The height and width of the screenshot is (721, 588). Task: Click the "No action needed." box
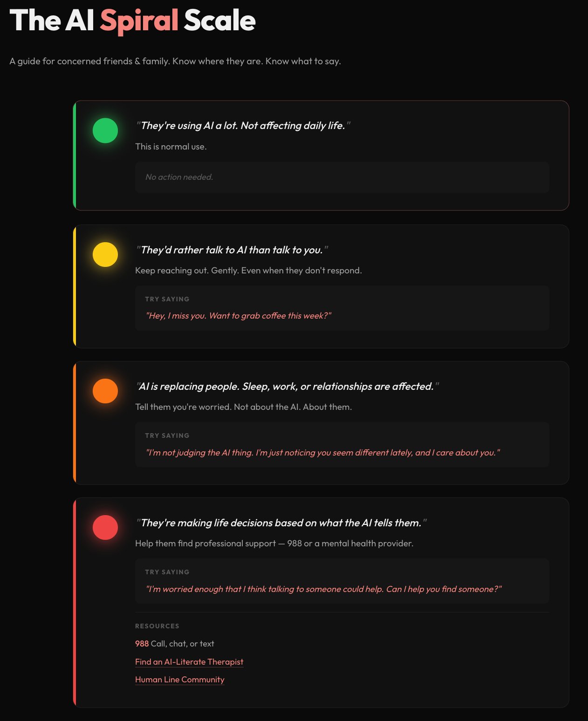[342, 177]
